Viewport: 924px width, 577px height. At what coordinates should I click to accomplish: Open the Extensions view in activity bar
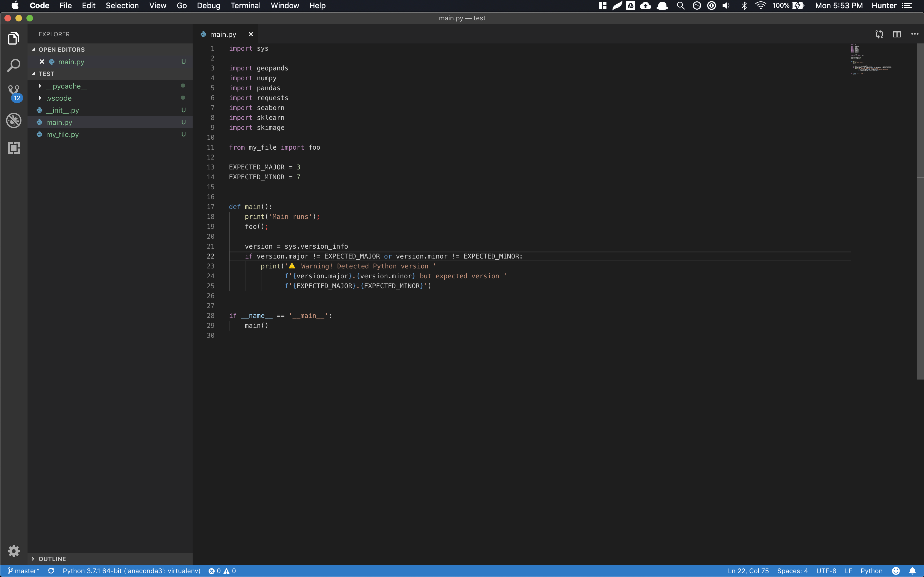[13, 148]
